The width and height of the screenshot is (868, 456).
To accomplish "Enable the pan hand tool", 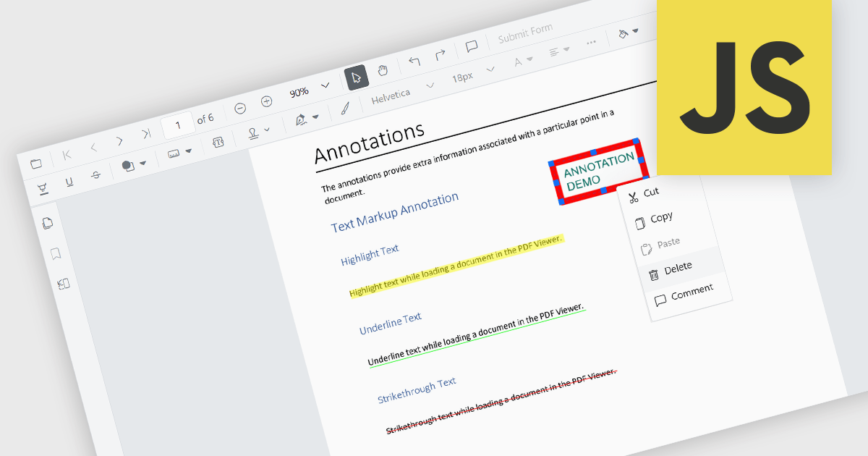I will pyautogui.click(x=383, y=70).
